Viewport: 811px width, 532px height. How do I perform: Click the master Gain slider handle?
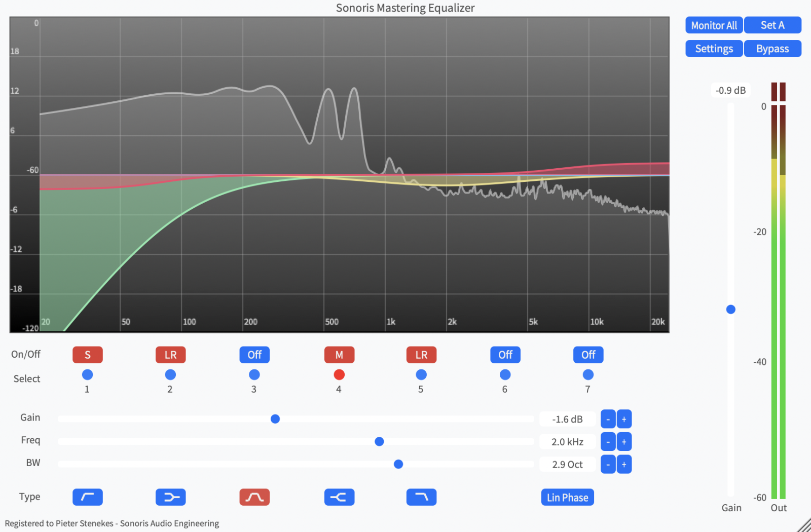click(x=730, y=309)
